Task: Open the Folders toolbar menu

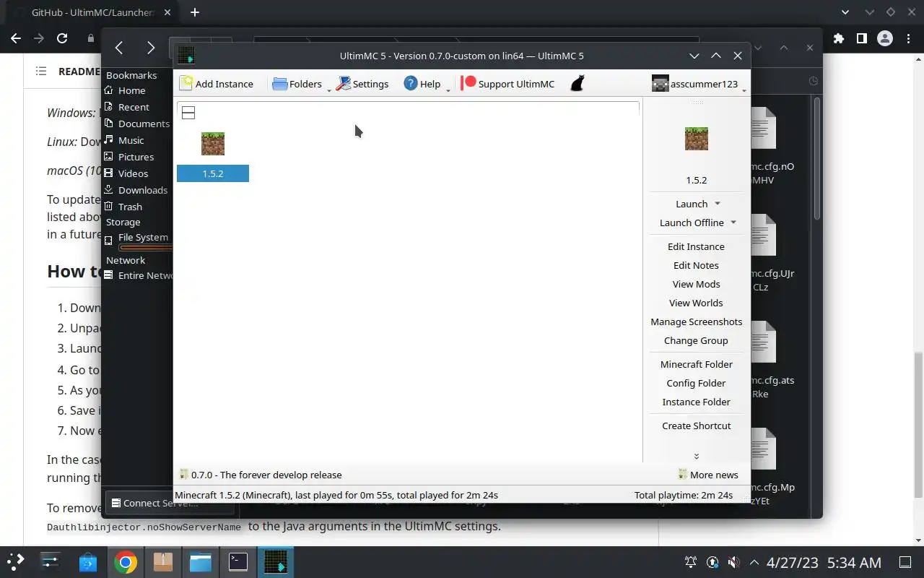Action: pos(297,84)
